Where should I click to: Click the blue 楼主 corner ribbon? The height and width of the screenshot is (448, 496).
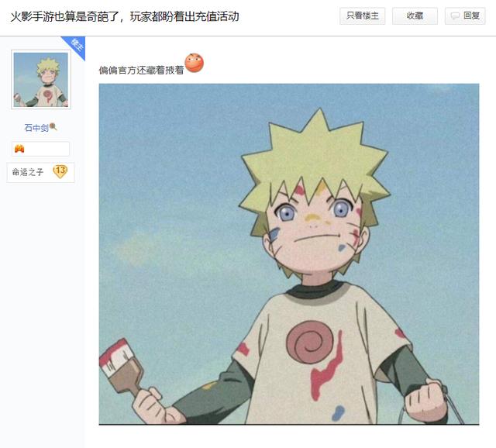76,46
